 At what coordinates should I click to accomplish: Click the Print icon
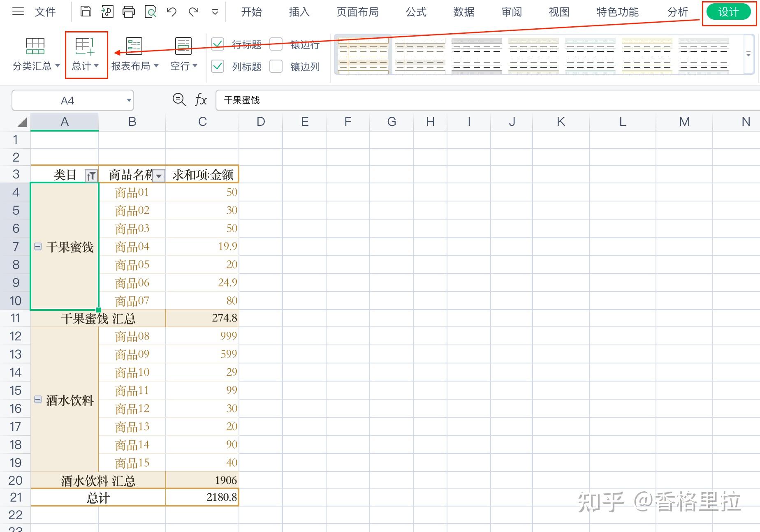129,12
